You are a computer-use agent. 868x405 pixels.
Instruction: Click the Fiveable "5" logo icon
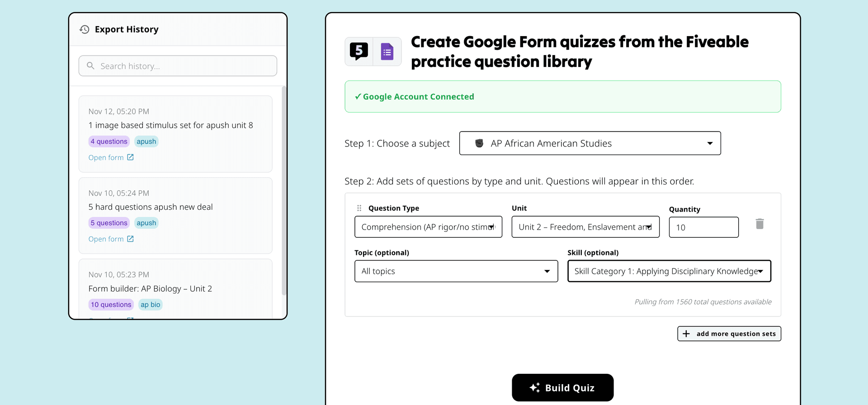(358, 51)
